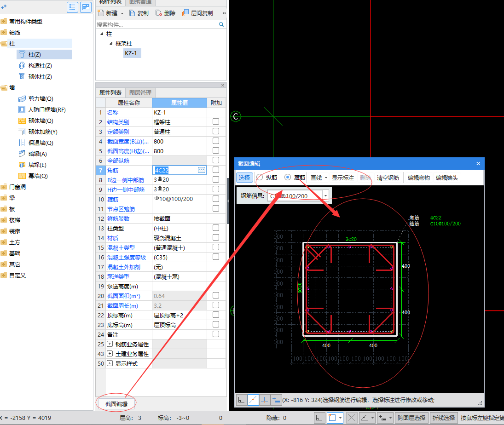The image size is (504, 425).
Task: Tick the 附加 checkbox for 角筋
Action: (x=216, y=170)
